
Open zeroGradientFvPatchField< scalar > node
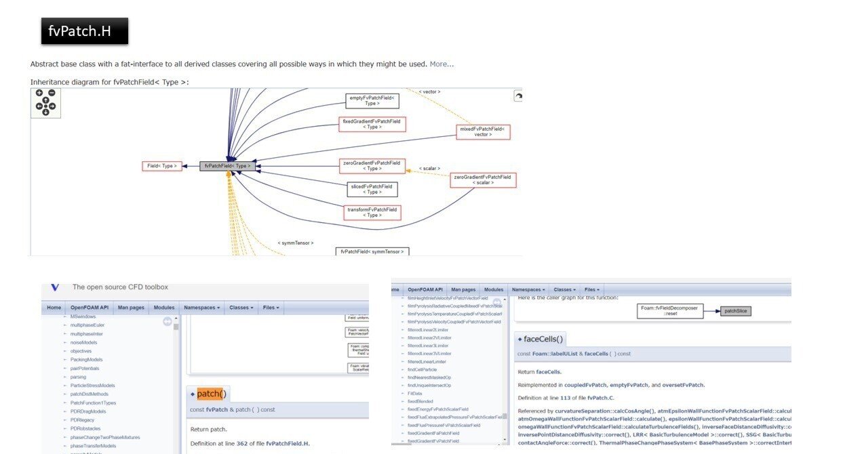(x=484, y=180)
